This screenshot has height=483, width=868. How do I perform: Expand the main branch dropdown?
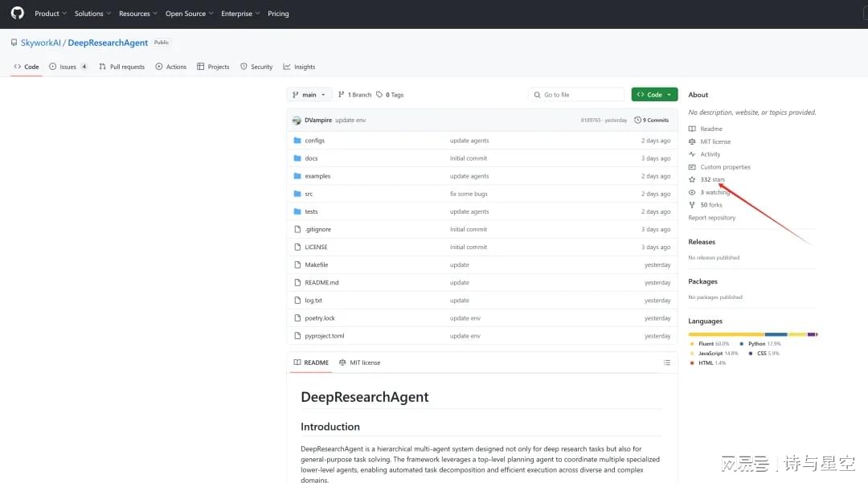tap(309, 95)
